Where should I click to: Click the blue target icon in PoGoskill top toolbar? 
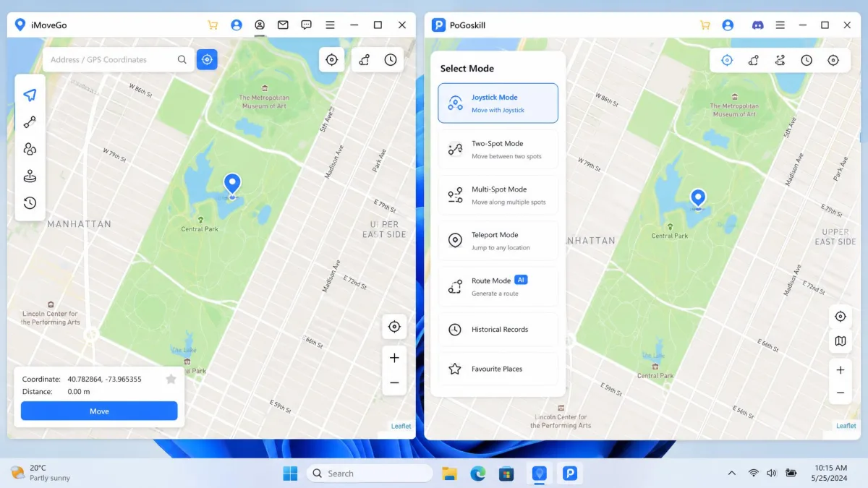727,61
